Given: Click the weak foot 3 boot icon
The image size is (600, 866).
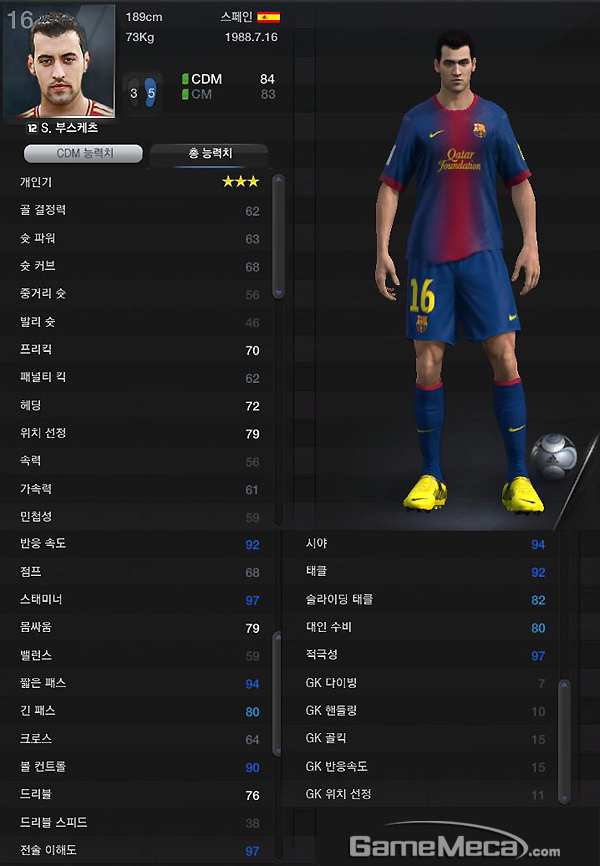Looking at the screenshot, I should coord(134,93).
